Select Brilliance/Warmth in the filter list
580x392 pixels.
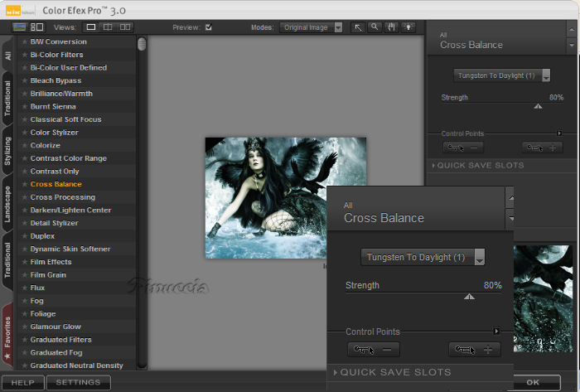click(x=61, y=94)
